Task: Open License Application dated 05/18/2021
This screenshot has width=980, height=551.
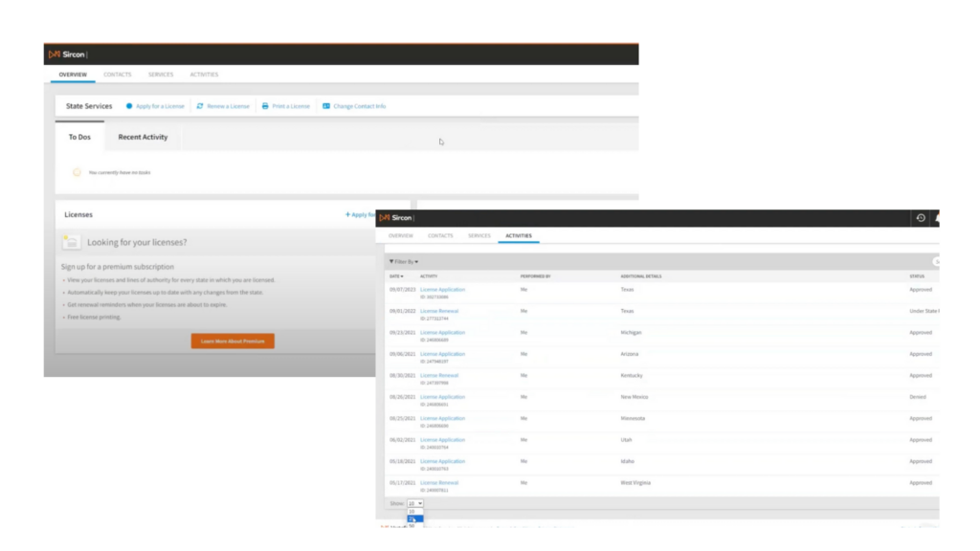Action: point(442,461)
